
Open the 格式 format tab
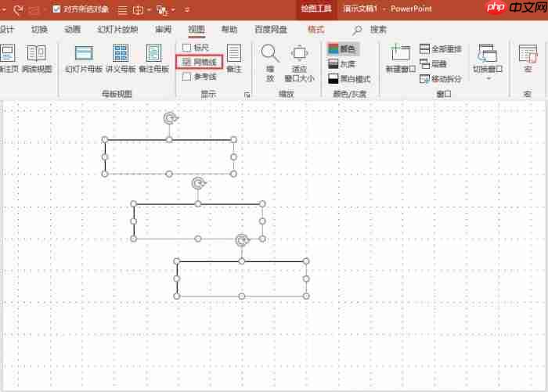coord(316,30)
